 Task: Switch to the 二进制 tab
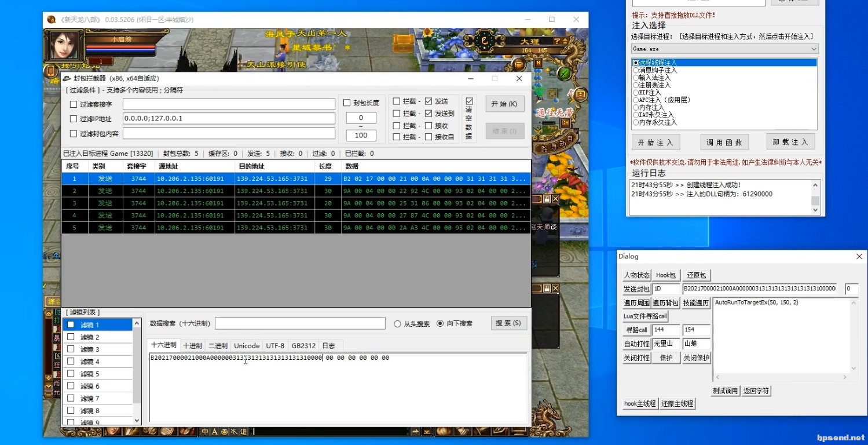click(x=218, y=345)
